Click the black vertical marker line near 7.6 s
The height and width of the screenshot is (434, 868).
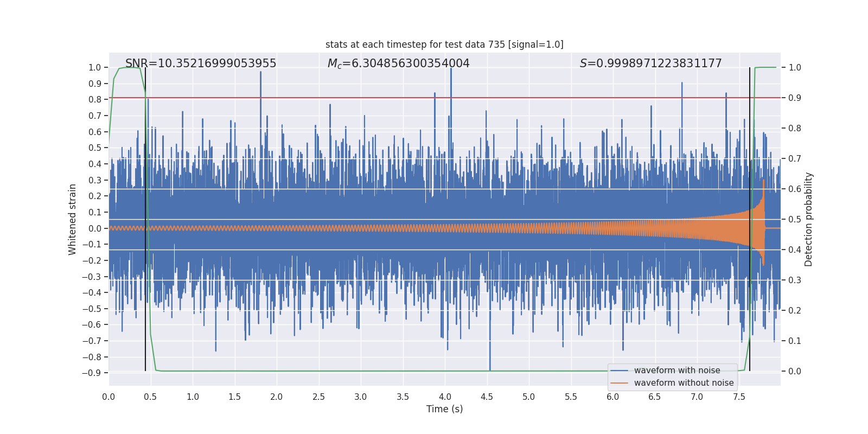750,219
